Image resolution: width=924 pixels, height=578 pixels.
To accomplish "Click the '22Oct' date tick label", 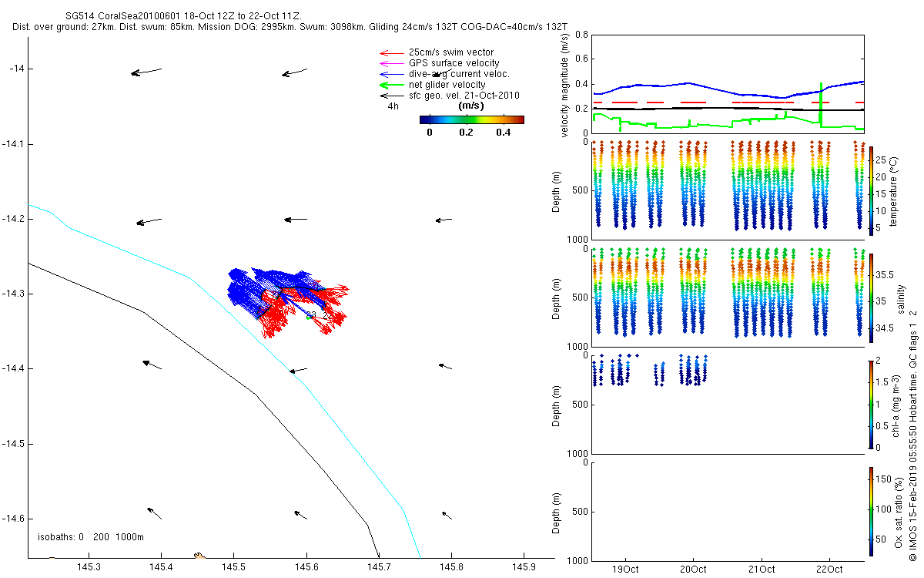I will click(829, 570).
